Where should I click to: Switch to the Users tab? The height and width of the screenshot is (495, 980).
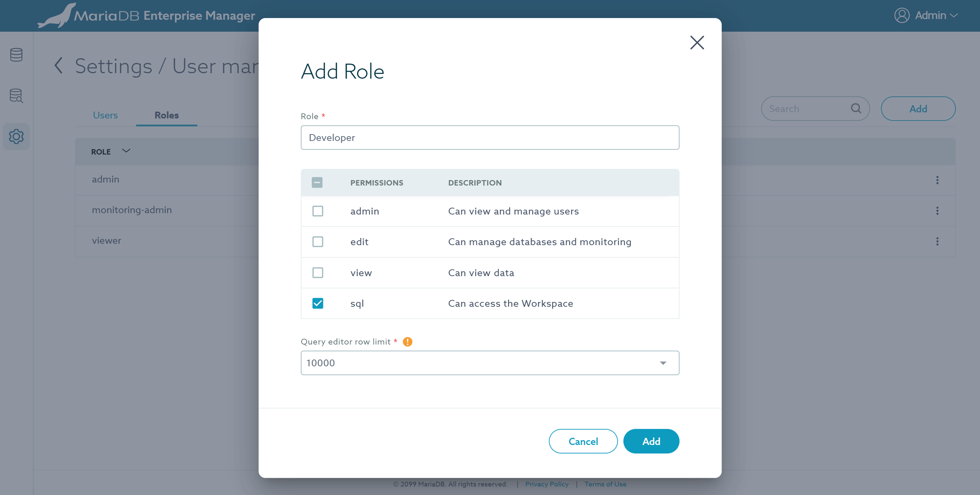(x=105, y=115)
